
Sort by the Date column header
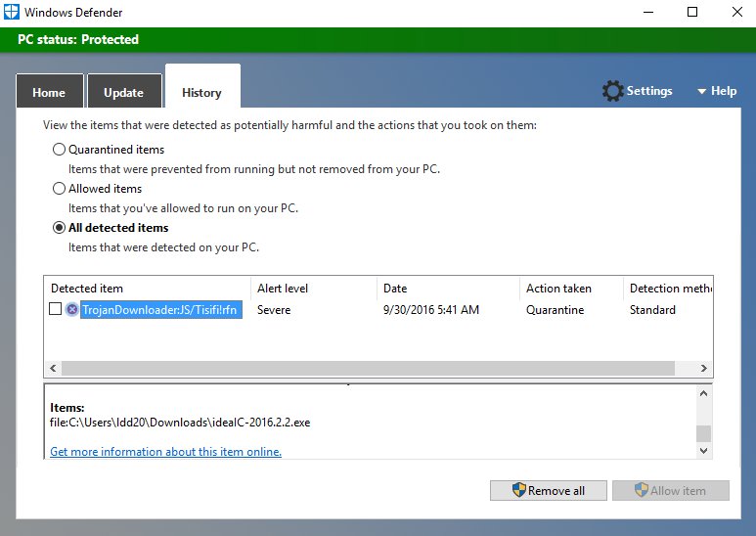(x=448, y=289)
